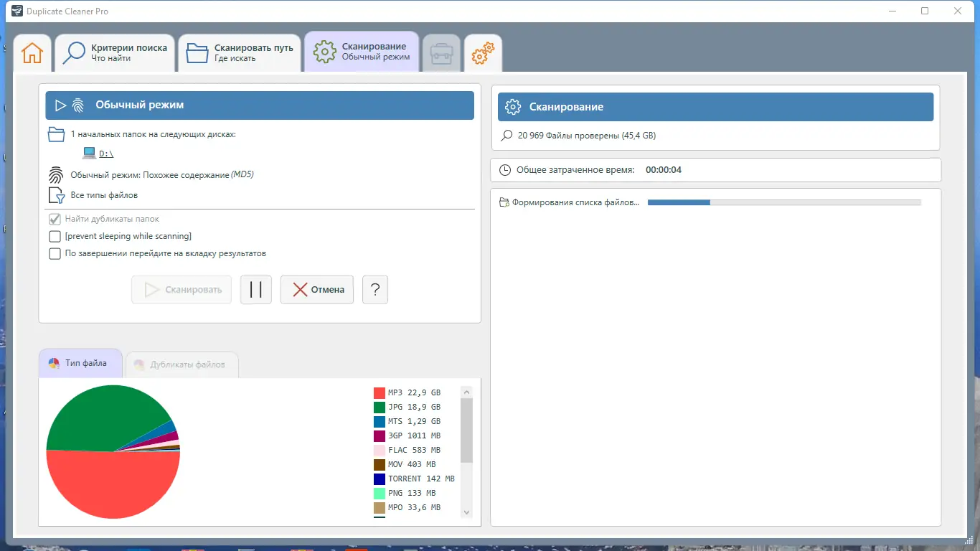
Task: Click '1 начальных папок на следующих дисках:' text
Action: 154,134
